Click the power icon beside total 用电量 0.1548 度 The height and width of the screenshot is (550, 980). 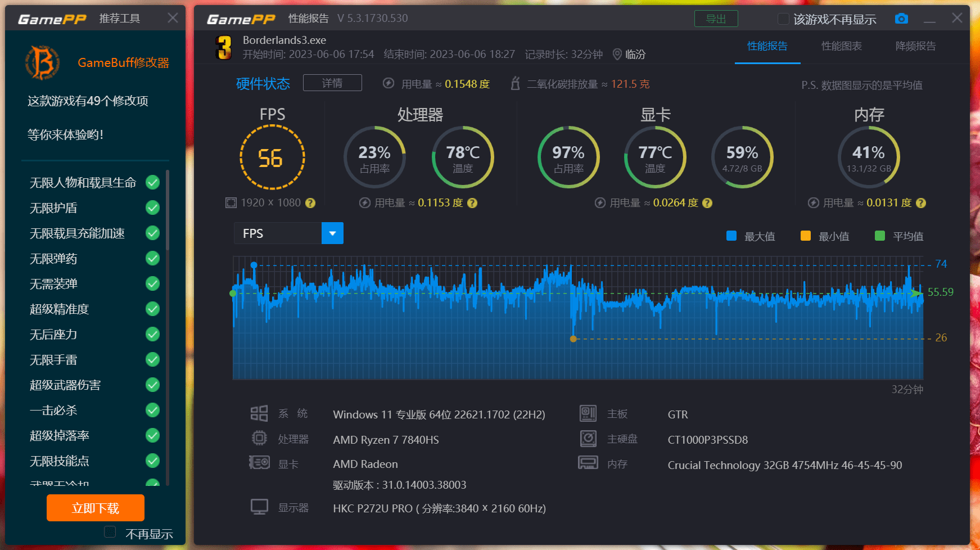pyautogui.click(x=389, y=83)
